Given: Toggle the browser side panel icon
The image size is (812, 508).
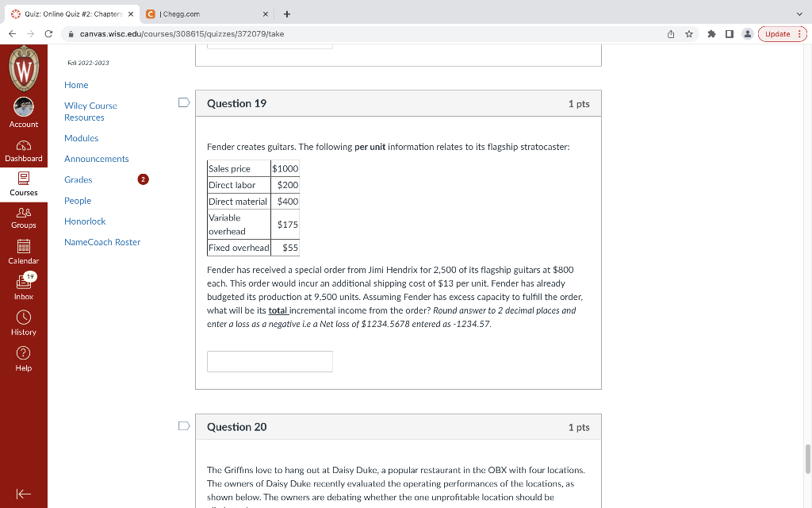Looking at the screenshot, I should click(x=730, y=33).
